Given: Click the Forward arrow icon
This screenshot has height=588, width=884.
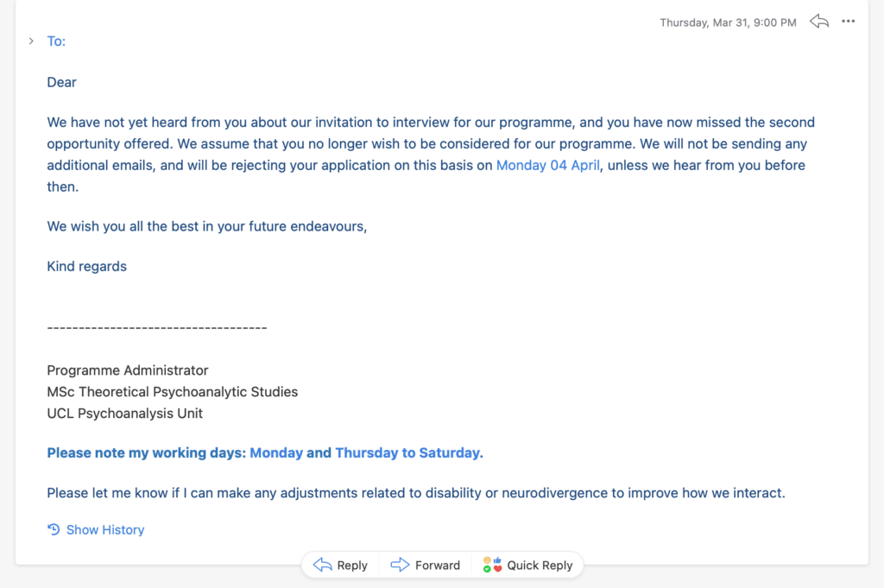Looking at the screenshot, I should pyautogui.click(x=400, y=565).
